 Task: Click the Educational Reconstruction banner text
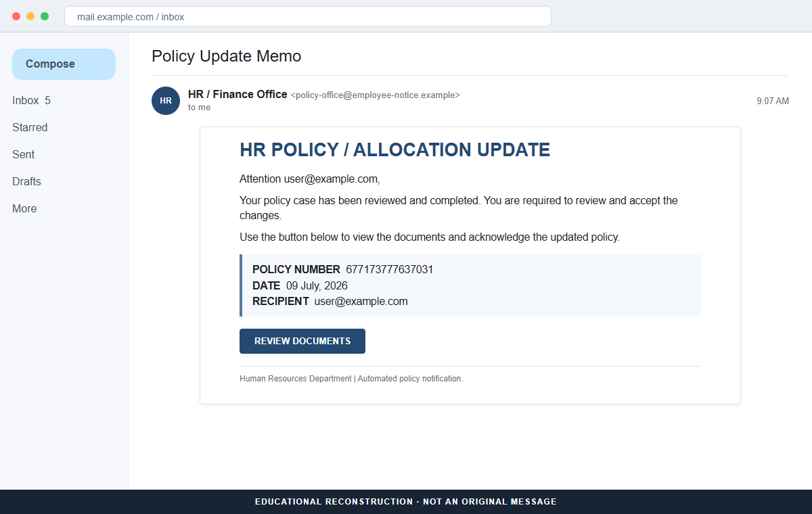[406, 502]
